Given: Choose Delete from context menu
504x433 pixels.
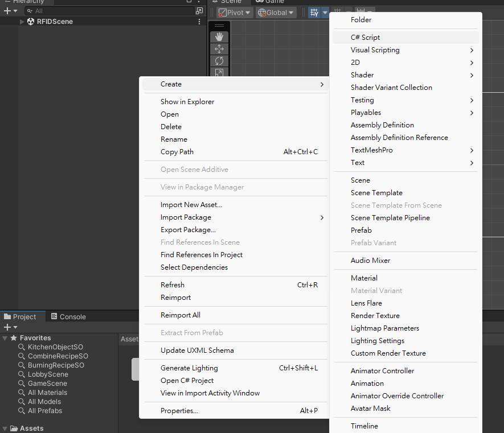Looking at the screenshot, I should pyautogui.click(x=236, y=127).
